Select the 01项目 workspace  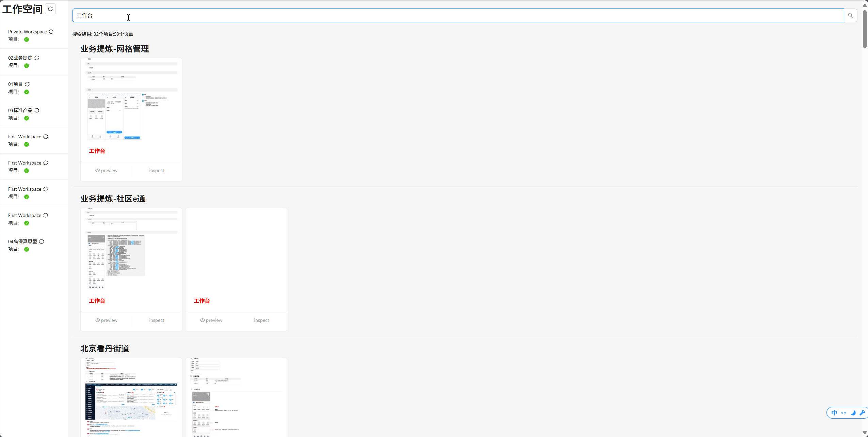click(x=15, y=84)
